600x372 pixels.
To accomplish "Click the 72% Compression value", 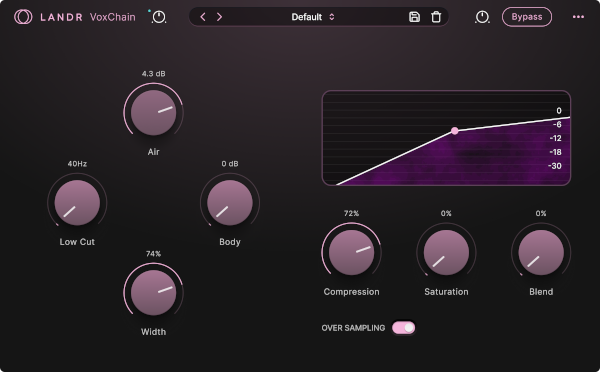I will coord(351,213).
